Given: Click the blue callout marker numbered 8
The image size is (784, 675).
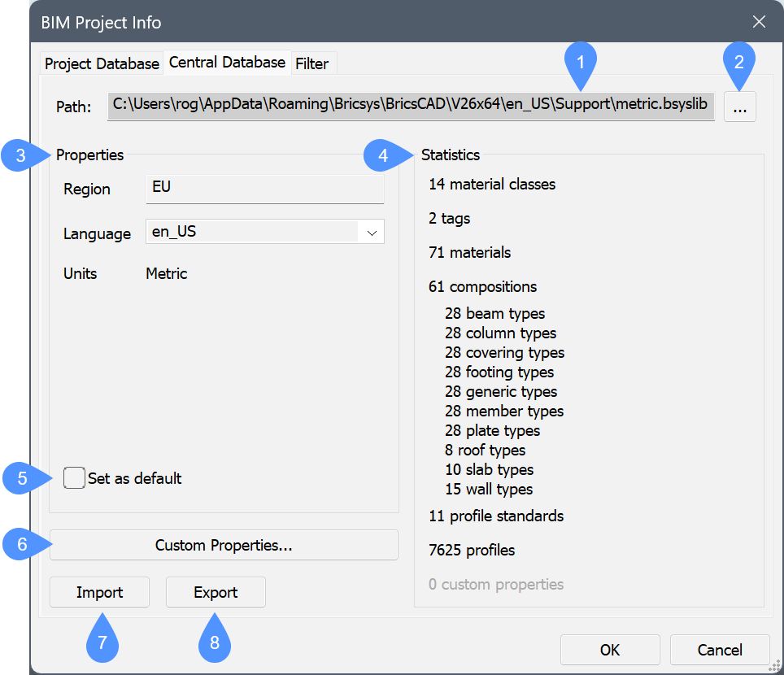Looking at the screenshot, I should pyautogui.click(x=215, y=642).
